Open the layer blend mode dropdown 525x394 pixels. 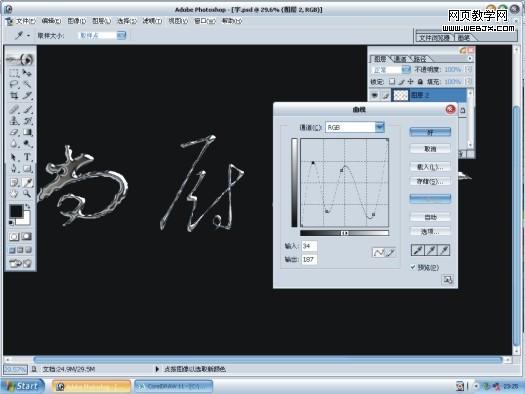coord(406,70)
